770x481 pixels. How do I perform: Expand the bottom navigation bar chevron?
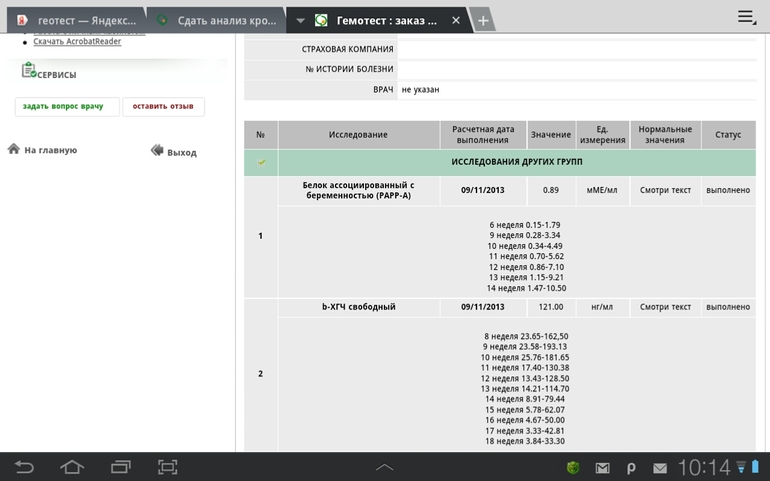[x=385, y=467]
